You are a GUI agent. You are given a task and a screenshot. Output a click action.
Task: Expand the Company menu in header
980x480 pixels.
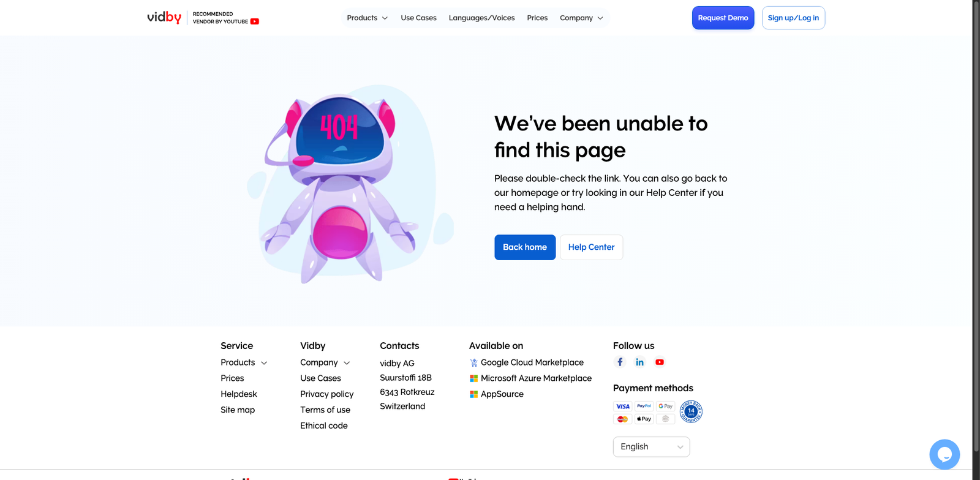[x=581, y=18]
